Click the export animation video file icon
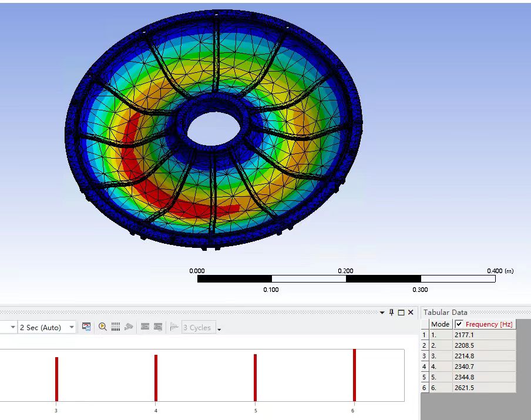The height and width of the screenshot is (420, 531). (86, 327)
